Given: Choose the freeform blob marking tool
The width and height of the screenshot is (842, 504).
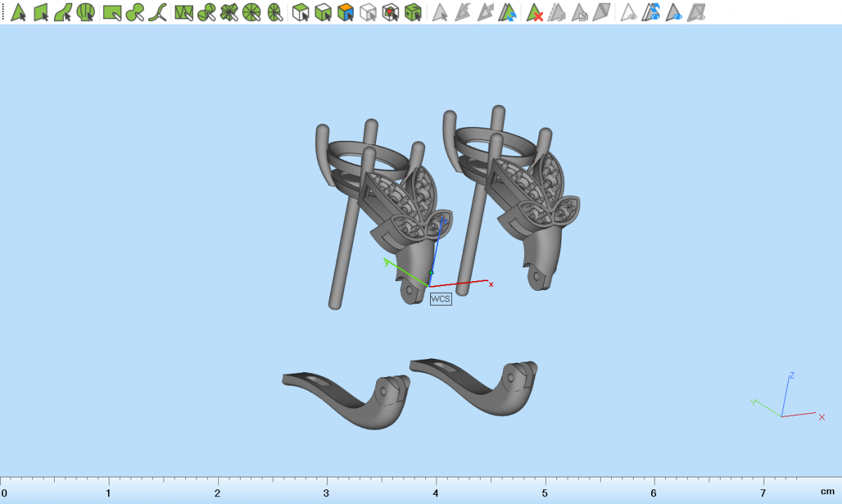Looking at the screenshot, I should 135,12.
